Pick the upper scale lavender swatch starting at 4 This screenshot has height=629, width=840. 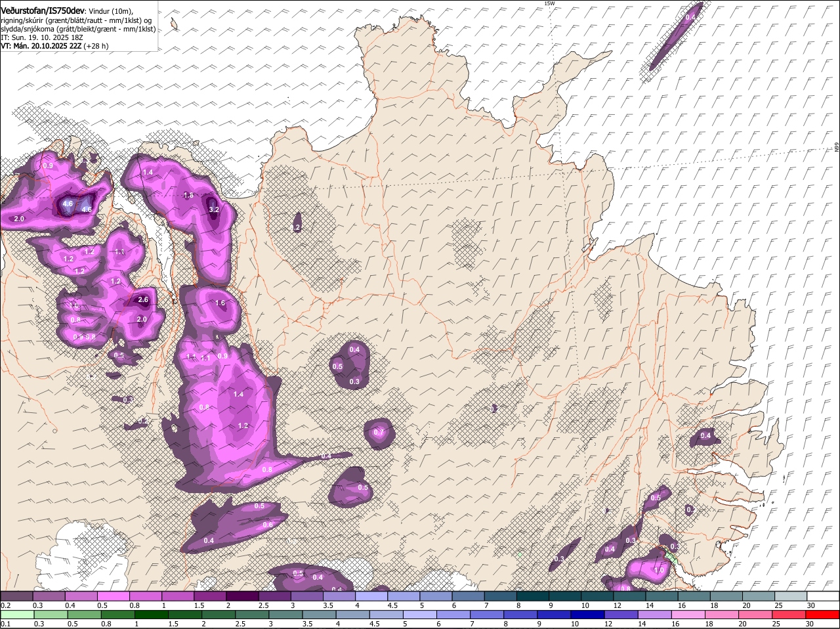371,596
